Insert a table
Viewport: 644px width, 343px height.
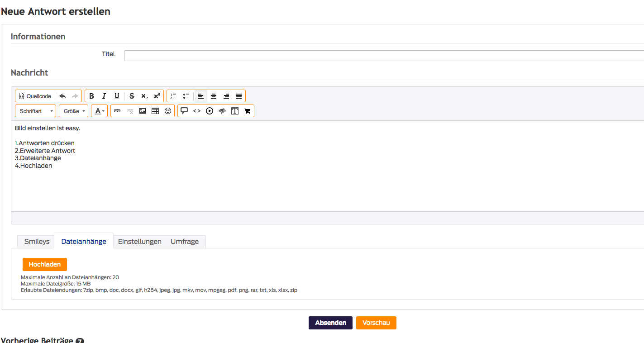(155, 111)
